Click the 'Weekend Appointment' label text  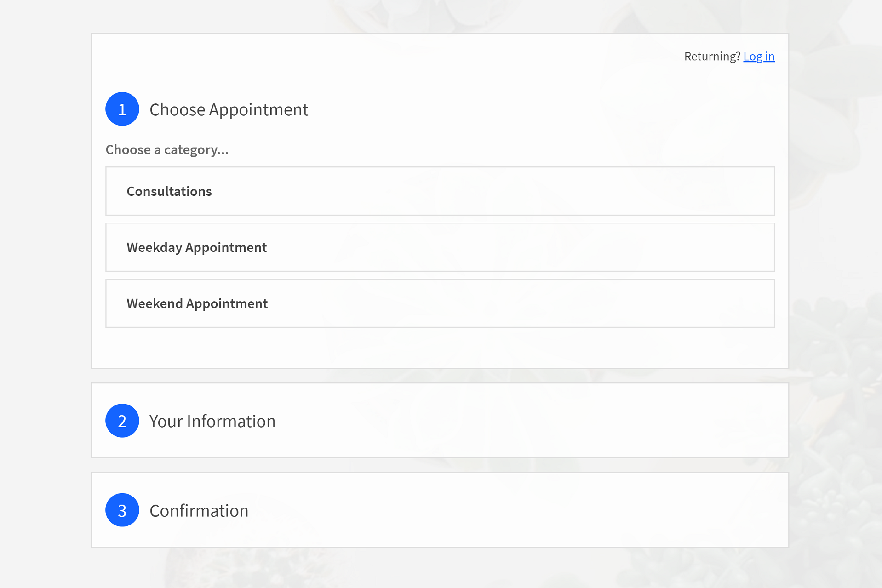(x=197, y=303)
